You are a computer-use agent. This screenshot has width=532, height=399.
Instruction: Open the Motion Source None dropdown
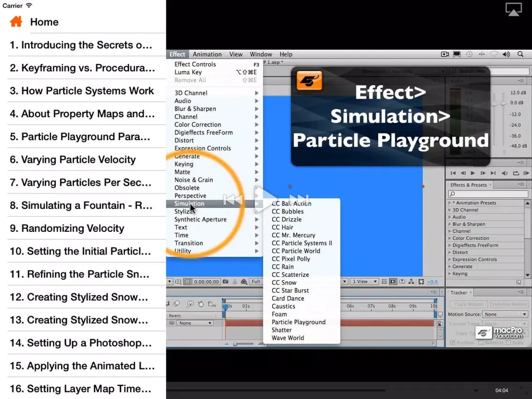pyautogui.click(x=505, y=314)
